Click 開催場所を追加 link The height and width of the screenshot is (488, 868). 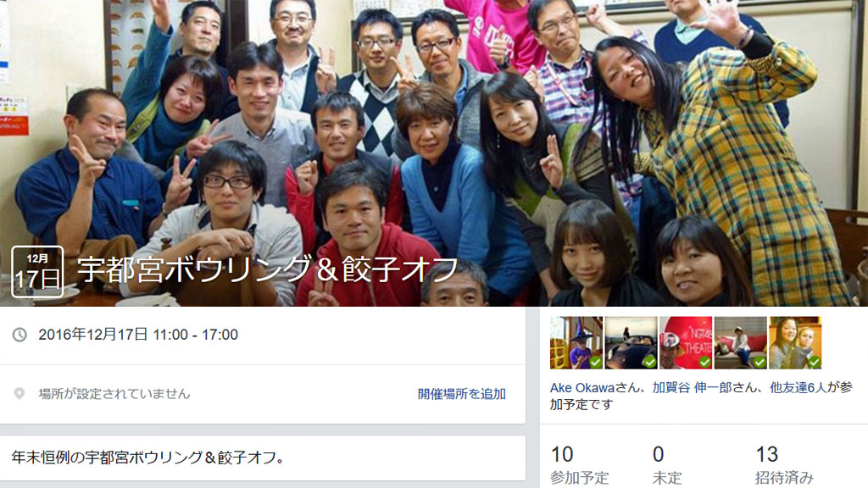[x=462, y=394]
